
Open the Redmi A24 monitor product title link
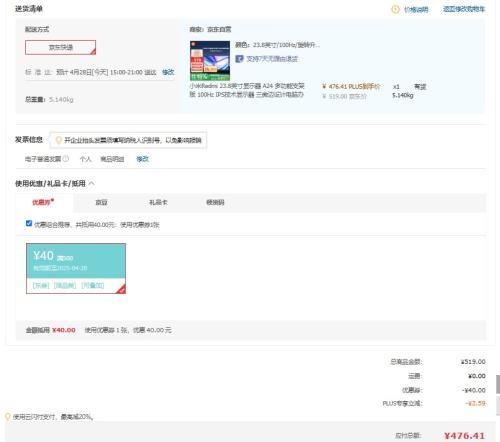tap(247, 90)
